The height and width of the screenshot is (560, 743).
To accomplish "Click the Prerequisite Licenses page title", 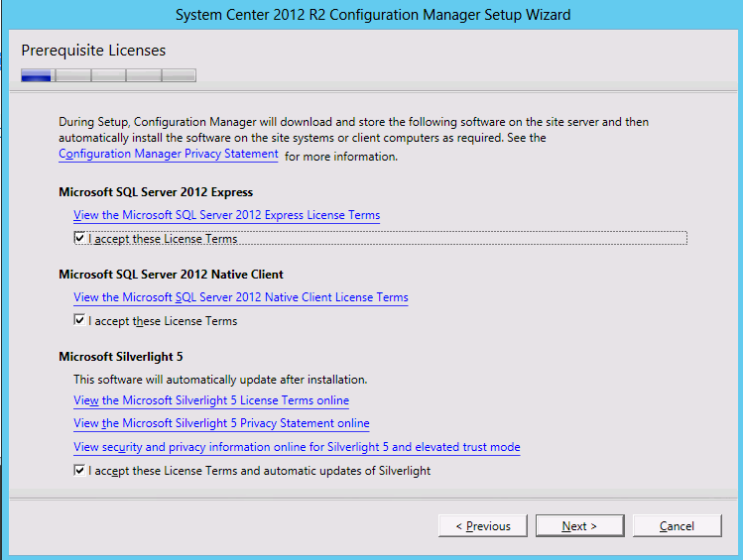I will (93, 51).
